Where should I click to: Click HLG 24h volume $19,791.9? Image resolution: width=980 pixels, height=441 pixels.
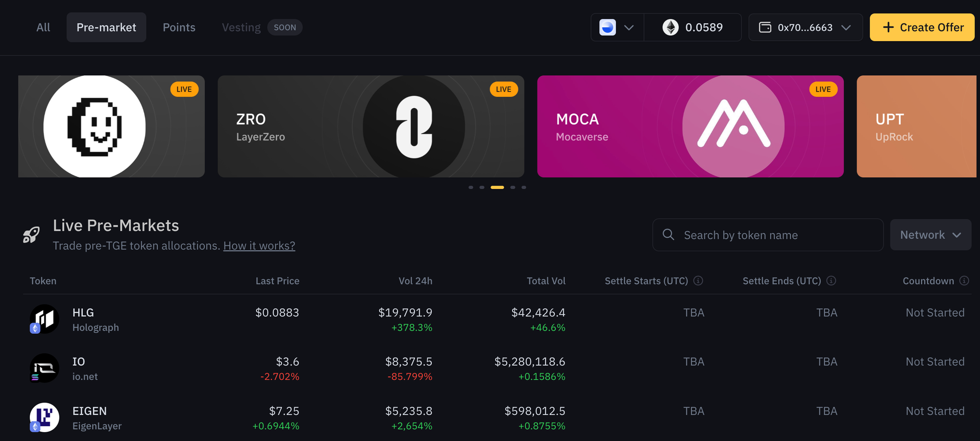pos(405,313)
